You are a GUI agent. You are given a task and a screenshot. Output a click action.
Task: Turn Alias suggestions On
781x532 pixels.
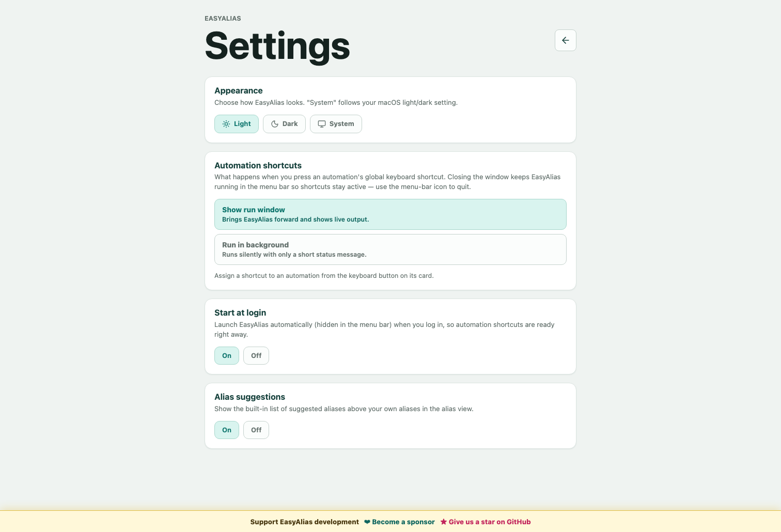pos(227,430)
